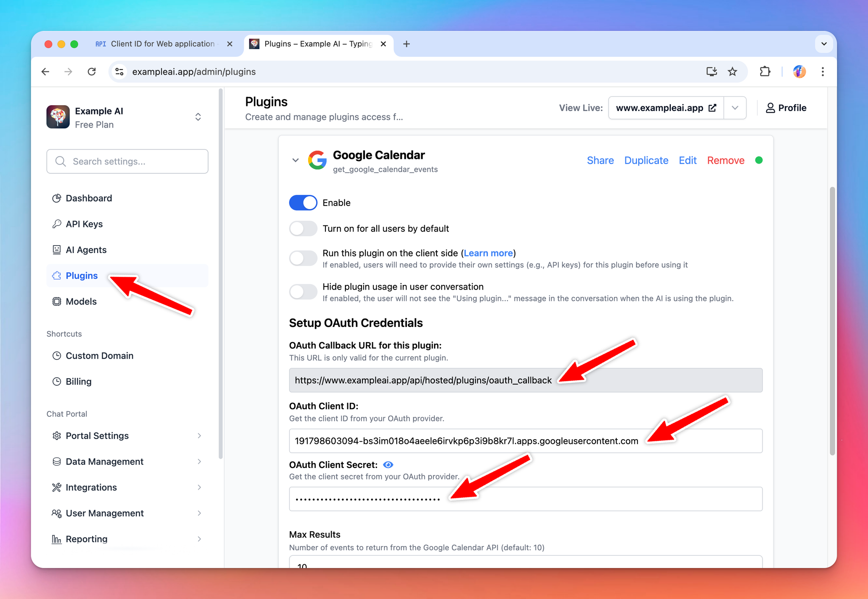
Task: Go back with browser back arrow
Action: click(45, 72)
